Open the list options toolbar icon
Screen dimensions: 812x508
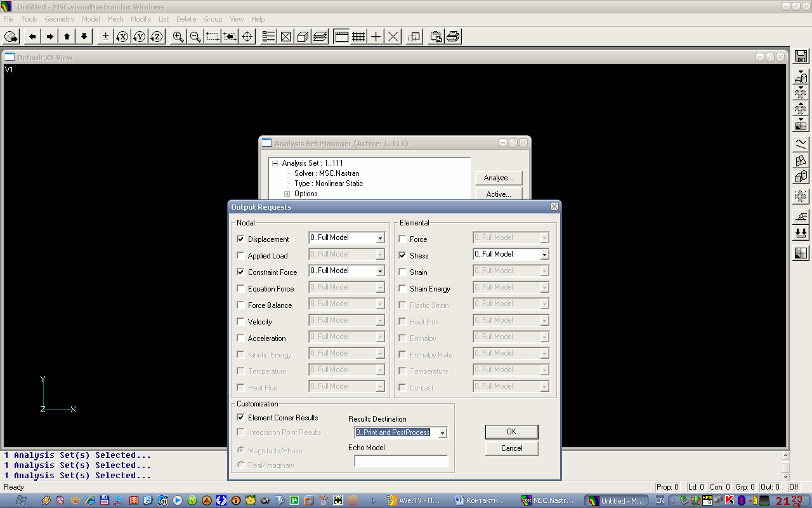(x=268, y=37)
